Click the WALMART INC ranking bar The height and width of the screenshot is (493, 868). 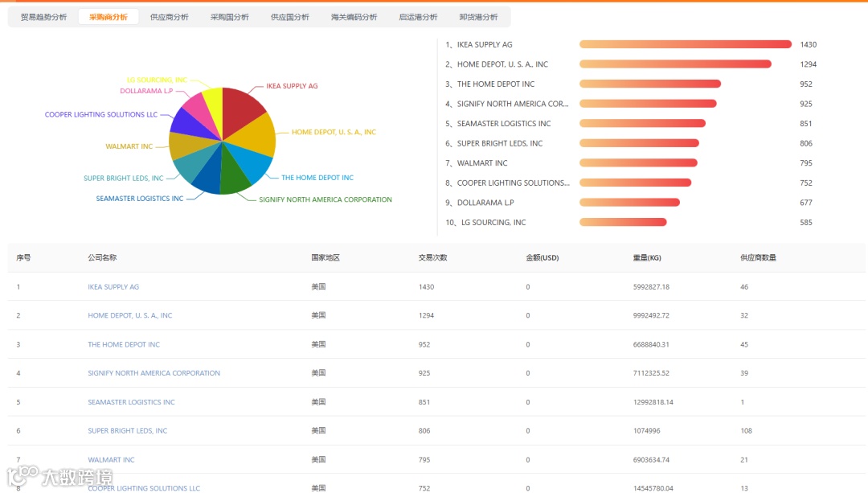point(638,162)
